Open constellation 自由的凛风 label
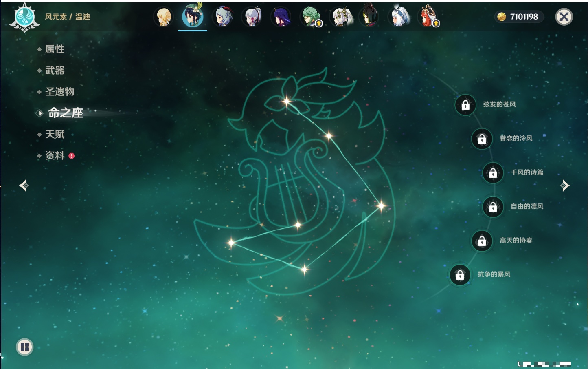Image resolution: width=588 pixels, height=369 pixels. point(527,206)
